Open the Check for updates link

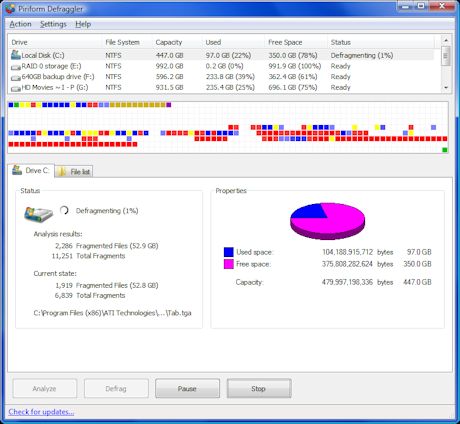pos(41,412)
